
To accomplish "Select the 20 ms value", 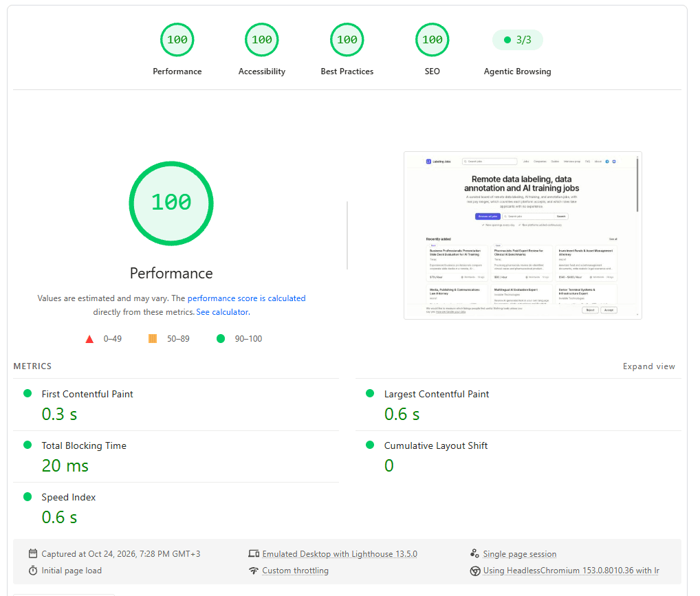I will click(x=65, y=465).
